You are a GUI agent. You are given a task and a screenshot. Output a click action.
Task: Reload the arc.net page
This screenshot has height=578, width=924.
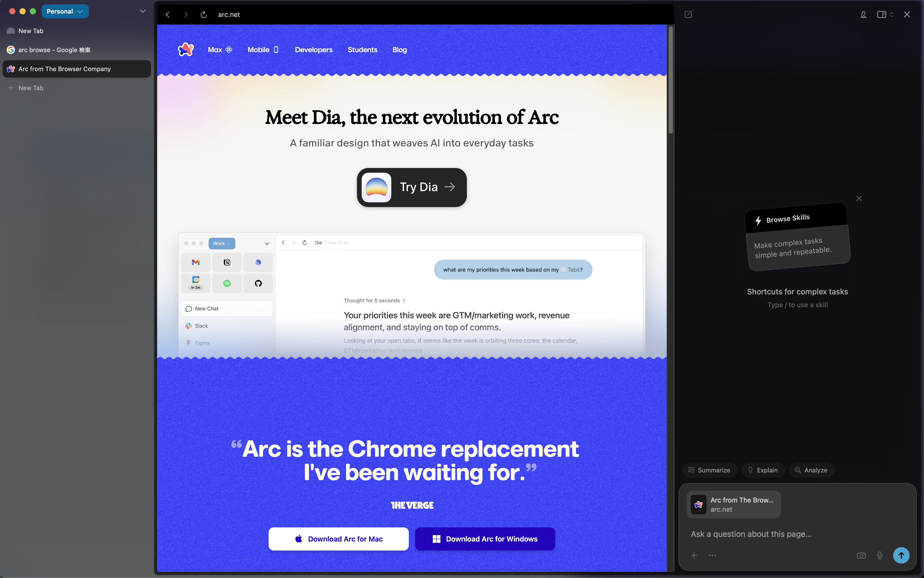(203, 15)
